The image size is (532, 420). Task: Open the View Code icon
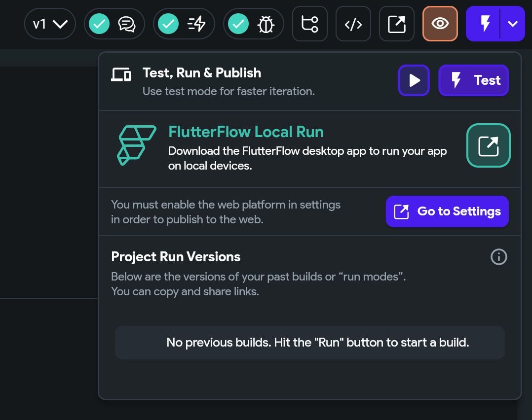tap(353, 24)
